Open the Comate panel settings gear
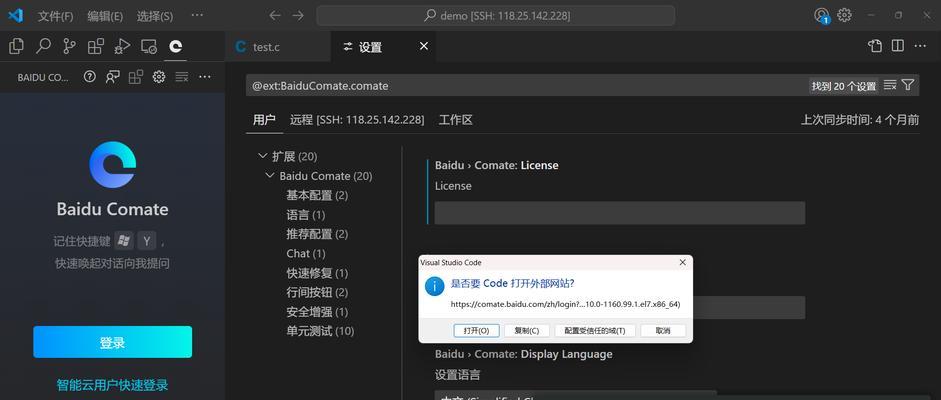This screenshot has height=400, width=941. [158, 76]
